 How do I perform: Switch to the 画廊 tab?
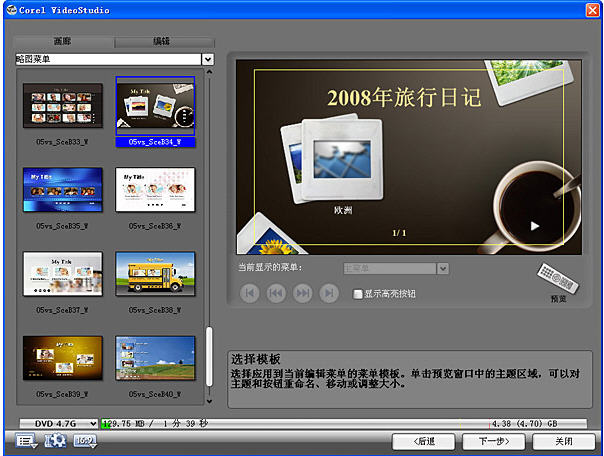click(x=64, y=41)
